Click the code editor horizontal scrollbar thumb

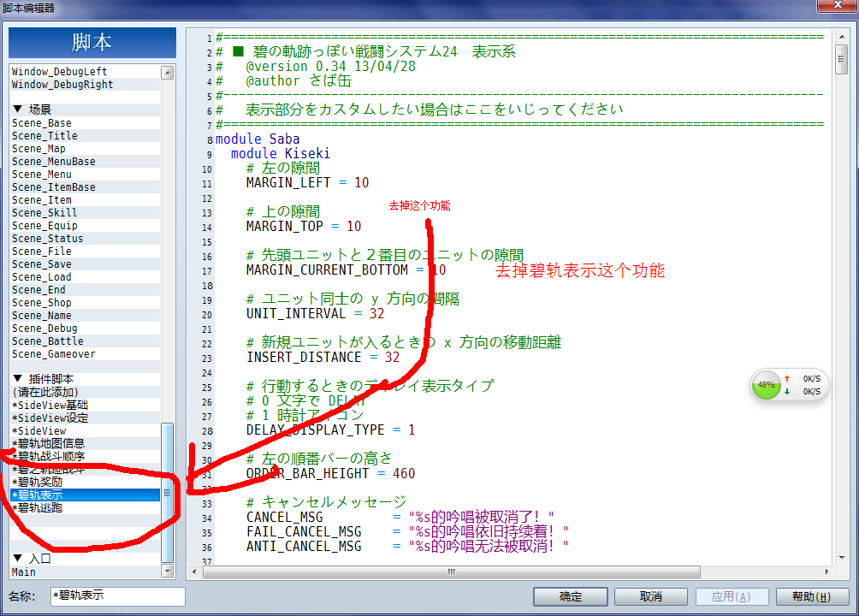pos(452,572)
